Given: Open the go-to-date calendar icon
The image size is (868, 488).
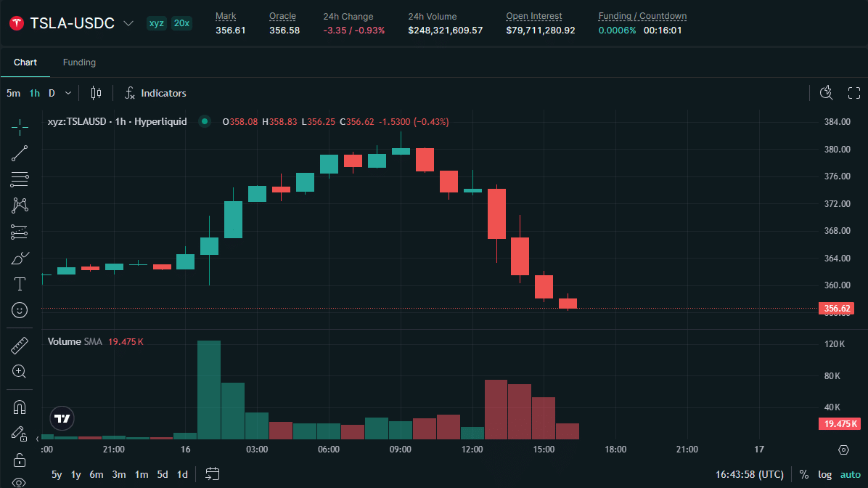Looking at the screenshot, I should click(212, 474).
